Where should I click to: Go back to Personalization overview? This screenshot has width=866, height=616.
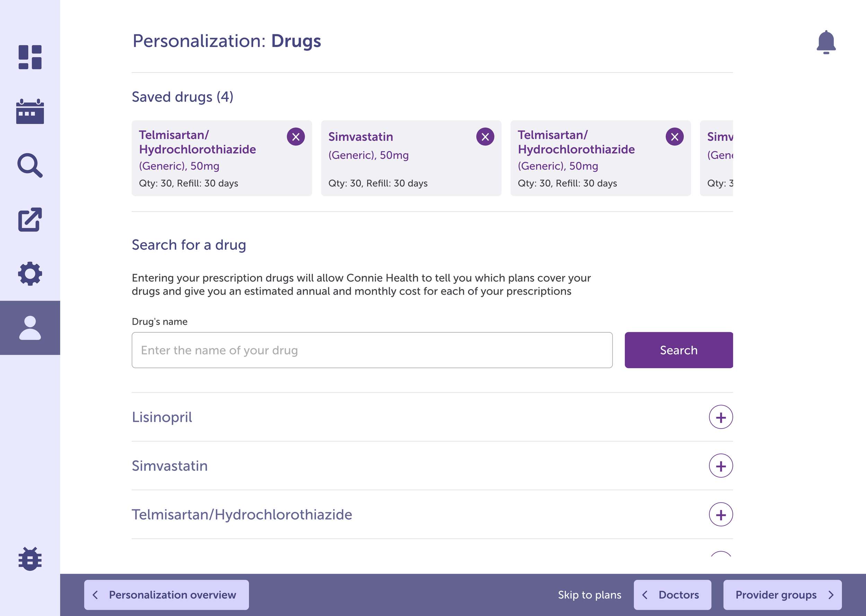click(167, 595)
